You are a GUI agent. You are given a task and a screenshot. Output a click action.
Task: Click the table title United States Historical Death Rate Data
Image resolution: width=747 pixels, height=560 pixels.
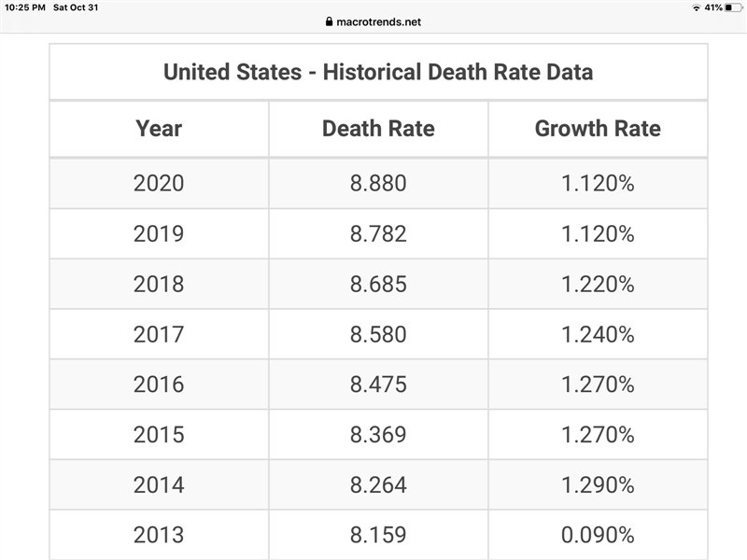coord(378,72)
